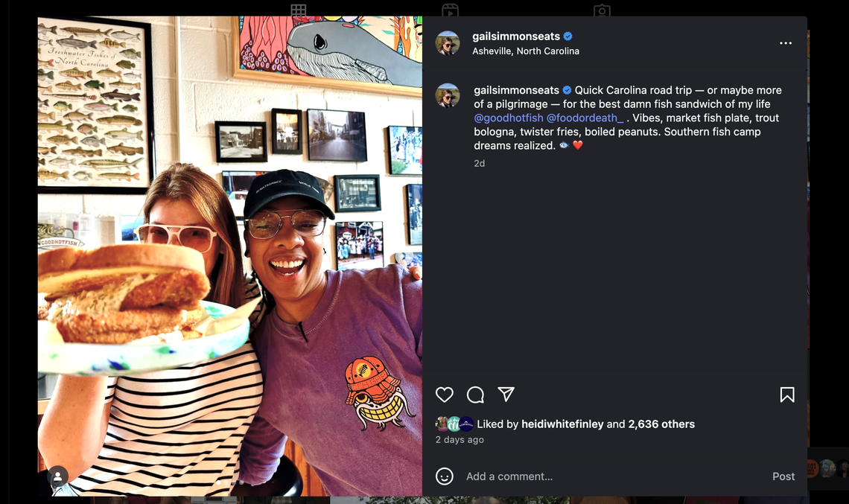
Task: Click the verified badge next to gailsimmonseats
Action: (567, 35)
